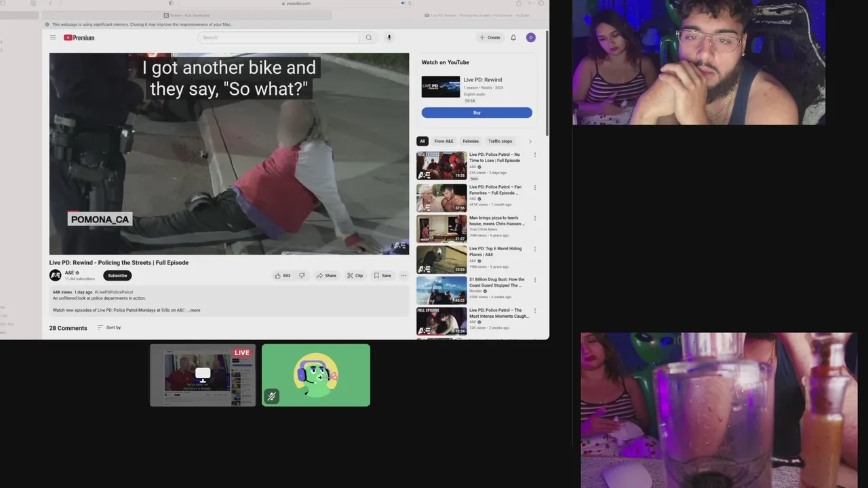The width and height of the screenshot is (868, 488).
Task: Reload the page with the Safari reload icon
Action: 410,3
